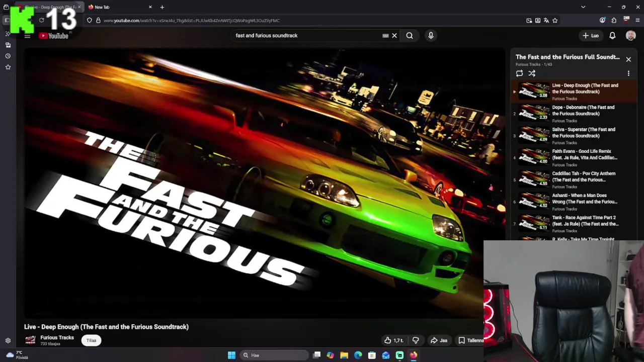Open picture-in-picture from the address bar
This screenshot has width=644, height=362.
click(x=529, y=21)
